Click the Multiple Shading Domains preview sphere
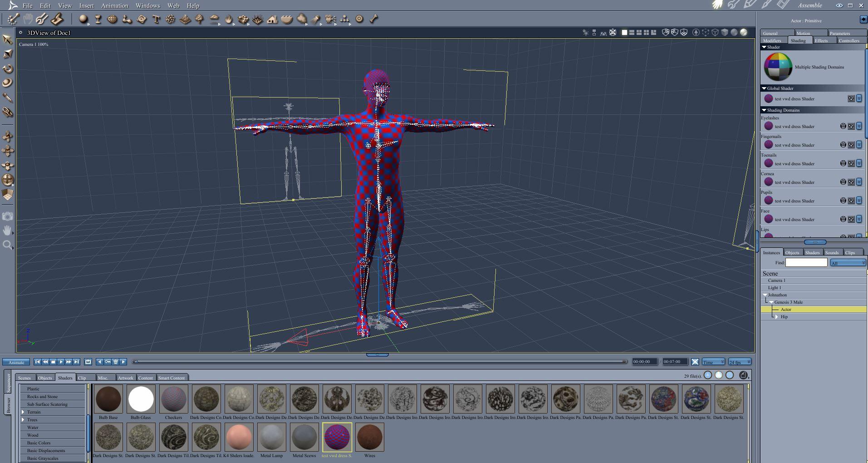 coord(778,67)
